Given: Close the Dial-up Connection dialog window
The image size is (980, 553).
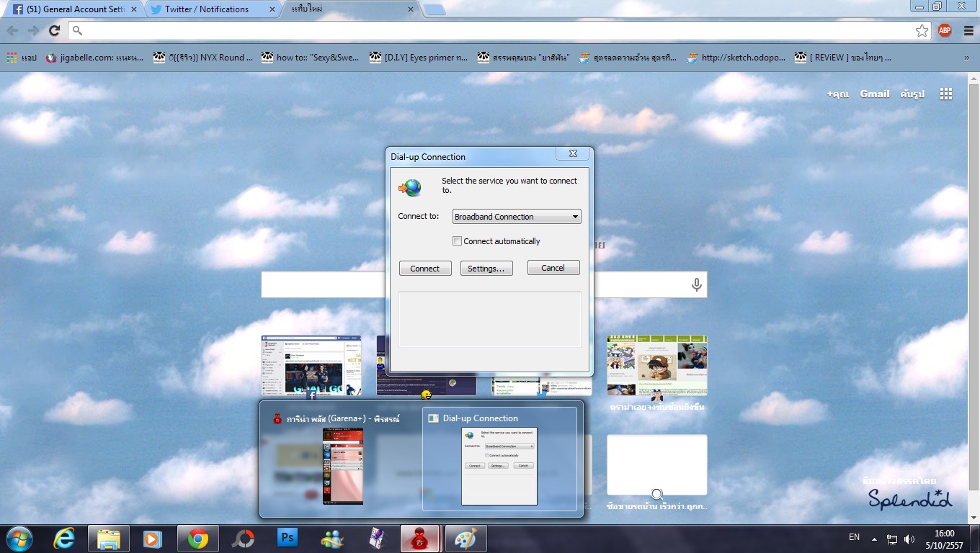Looking at the screenshot, I should (573, 153).
